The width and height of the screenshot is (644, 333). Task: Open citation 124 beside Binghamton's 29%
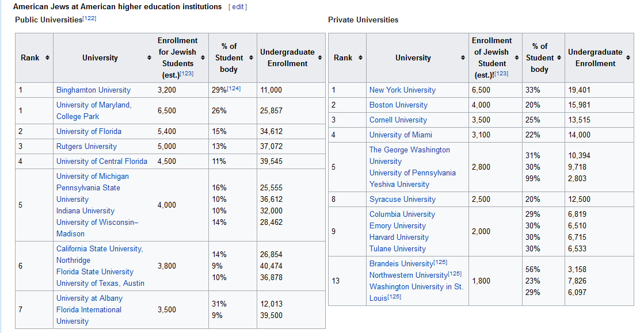point(233,89)
